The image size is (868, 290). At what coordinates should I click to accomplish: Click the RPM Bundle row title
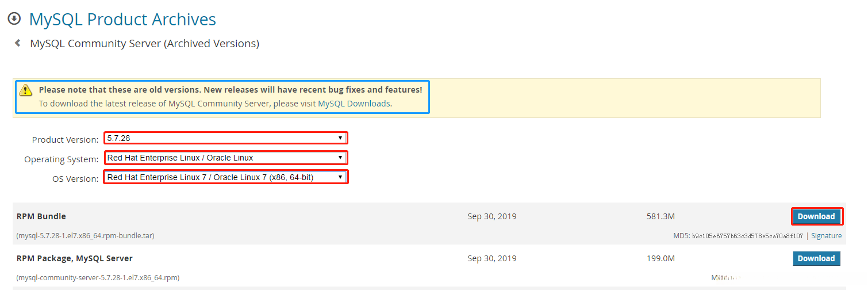pos(41,216)
